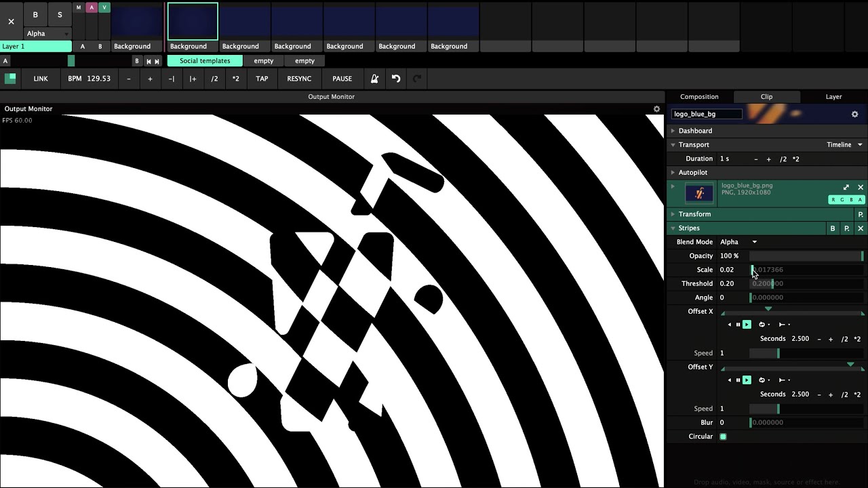Image resolution: width=868 pixels, height=488 pixels.
Task: Nudge BPM forward with |+ button
Action: pyautogui.click(x=193, y=79)
